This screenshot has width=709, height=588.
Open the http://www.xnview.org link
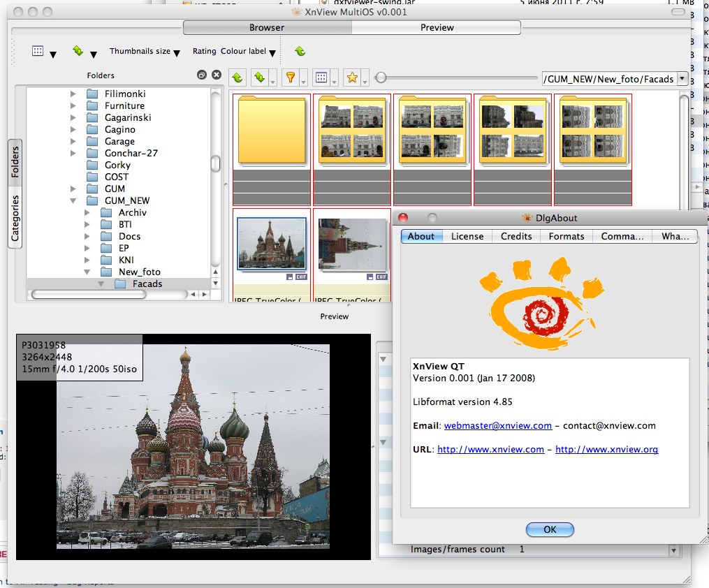click(x=607, y=449)
